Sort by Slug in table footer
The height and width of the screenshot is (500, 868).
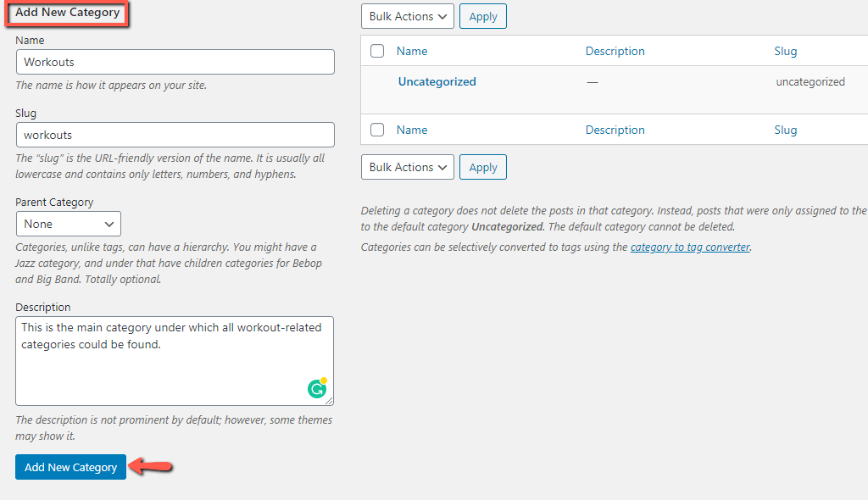pyautogui.click(x=786, y=130)
